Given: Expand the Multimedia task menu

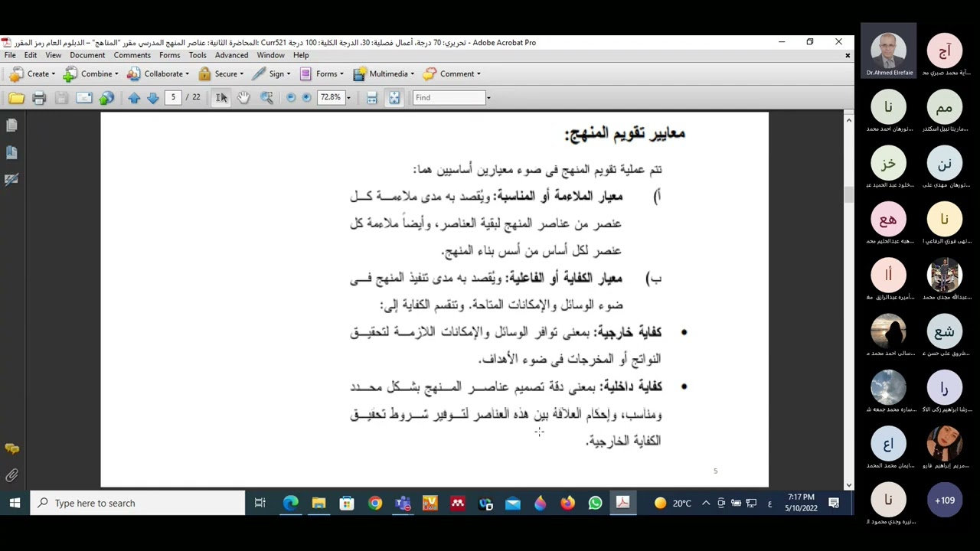Looking at the screenshot, I should point(384,73).
